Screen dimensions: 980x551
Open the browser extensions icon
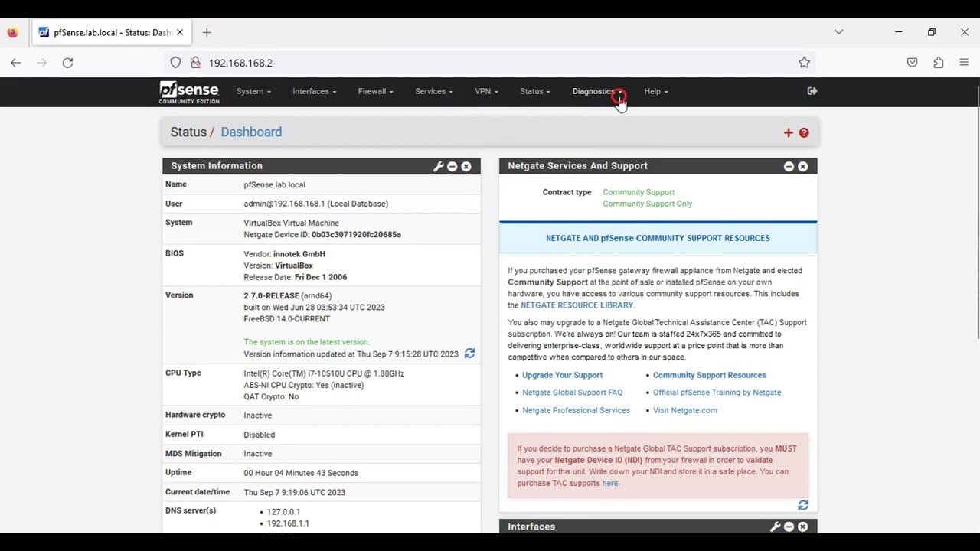point(938,63)
